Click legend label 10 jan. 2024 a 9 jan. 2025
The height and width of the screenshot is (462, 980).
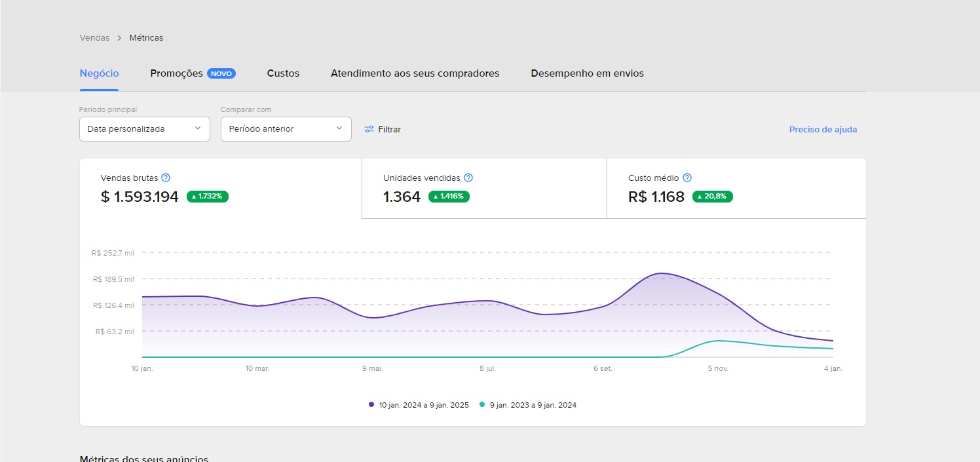424,405
